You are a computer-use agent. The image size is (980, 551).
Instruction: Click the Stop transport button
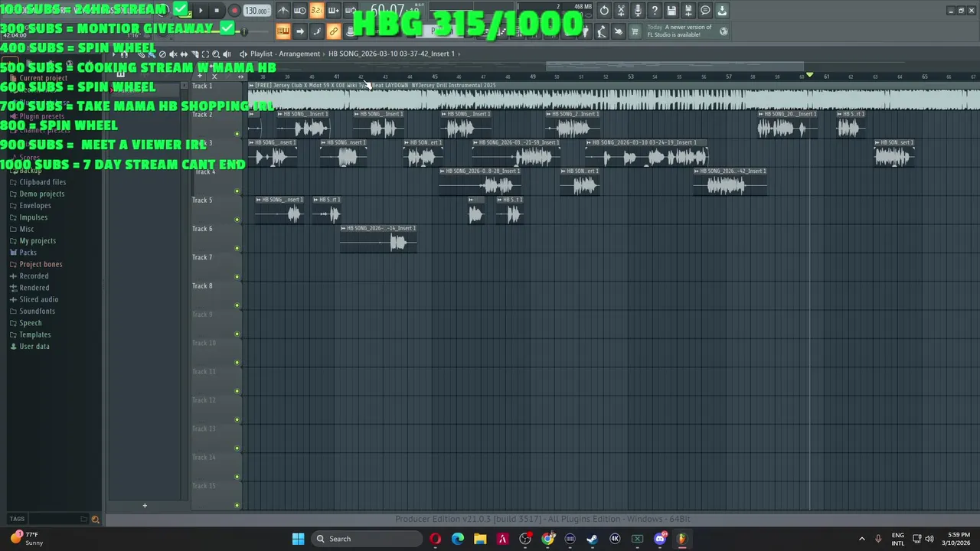[217, 11]
